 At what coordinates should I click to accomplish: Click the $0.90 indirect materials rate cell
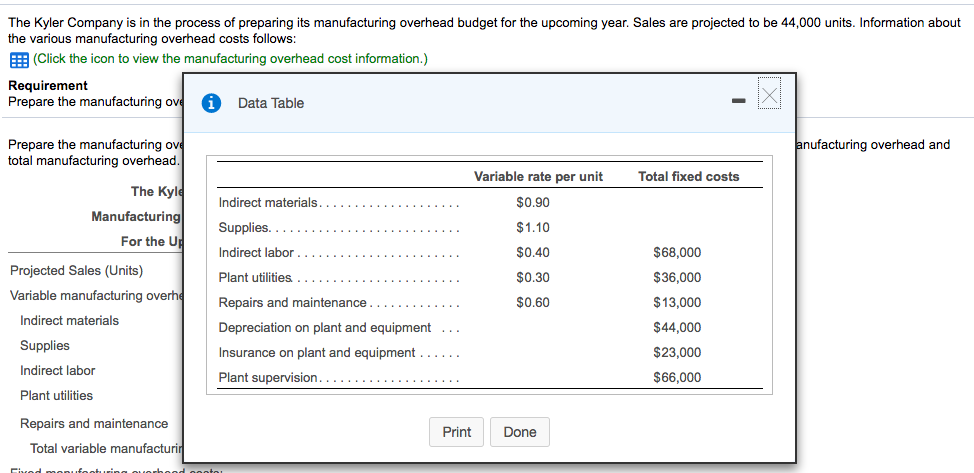533,203
